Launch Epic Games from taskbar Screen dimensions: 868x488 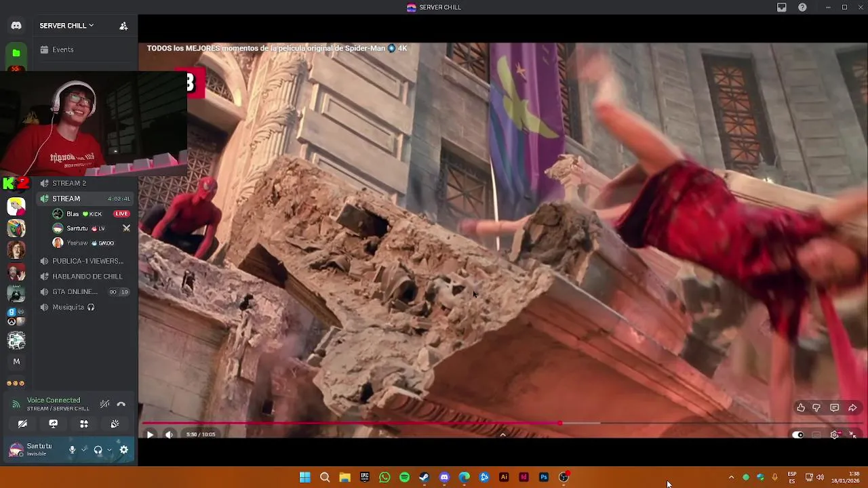365,477
